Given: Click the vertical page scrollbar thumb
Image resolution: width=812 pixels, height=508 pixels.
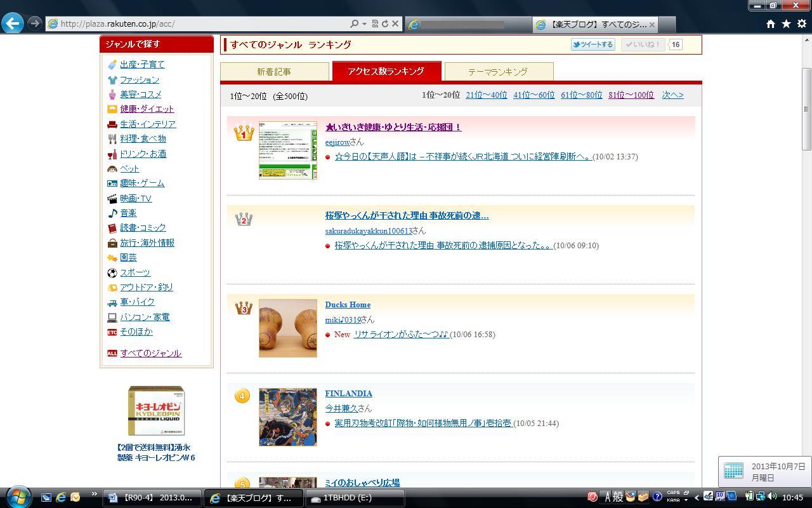Looking at the screenshot, I should coord(806,108).
